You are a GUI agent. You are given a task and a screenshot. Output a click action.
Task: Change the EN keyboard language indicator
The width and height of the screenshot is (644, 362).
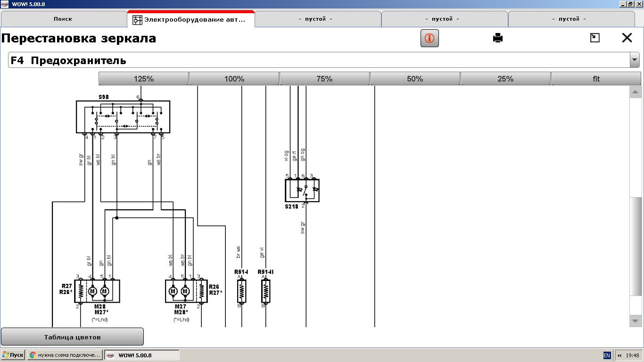607,355
